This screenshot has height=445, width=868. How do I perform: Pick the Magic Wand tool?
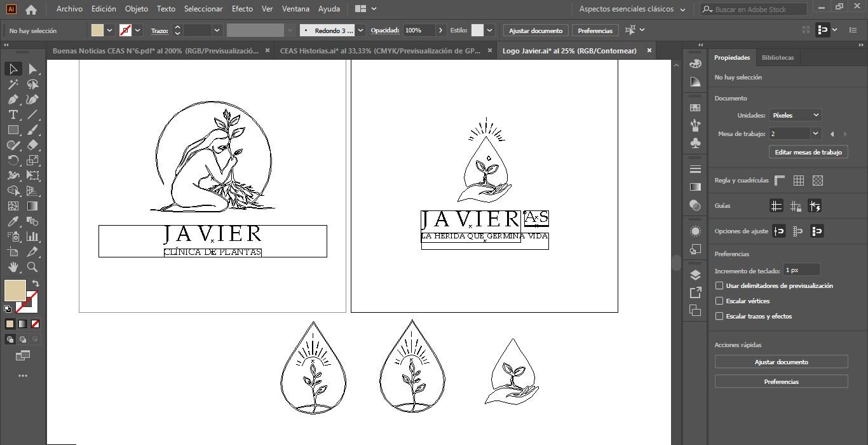click(13, 84)
